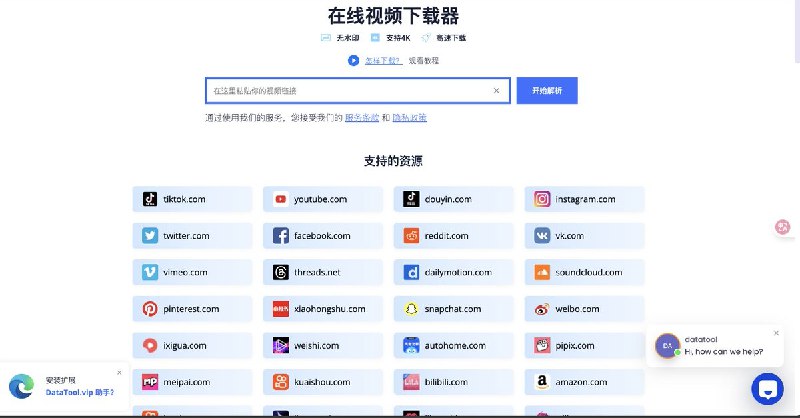The image size is (800, 418).
Task: Click the datatool chat avatar
Action: (667, 346)
